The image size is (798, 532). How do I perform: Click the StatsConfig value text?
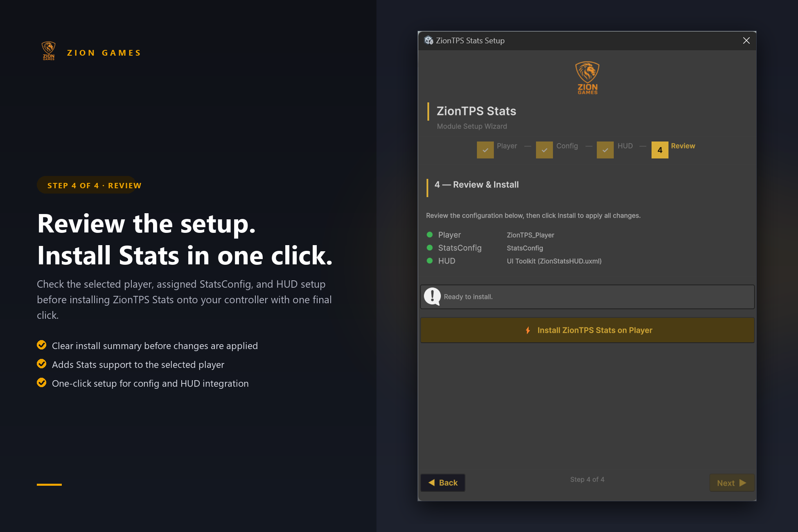tap(525, 248)
